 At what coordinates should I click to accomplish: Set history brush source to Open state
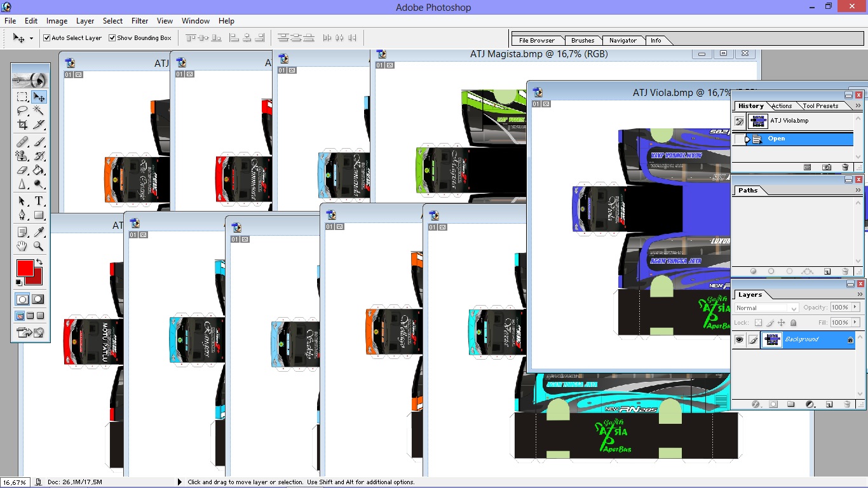click(739, 139)
